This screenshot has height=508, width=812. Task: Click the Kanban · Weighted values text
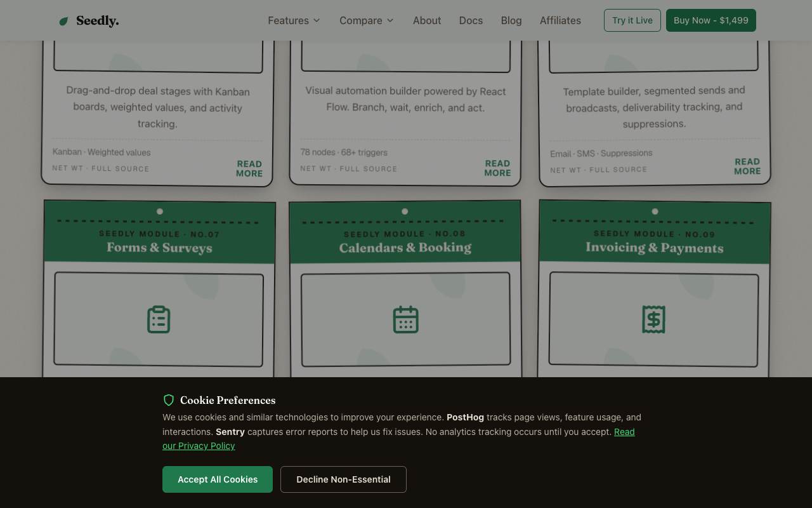coord(101,152)
